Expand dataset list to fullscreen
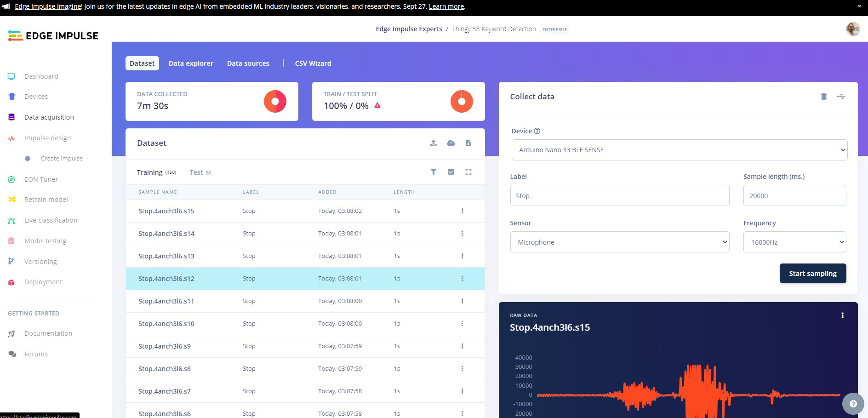This screenshot has height=418, width=868. [468, 172]
